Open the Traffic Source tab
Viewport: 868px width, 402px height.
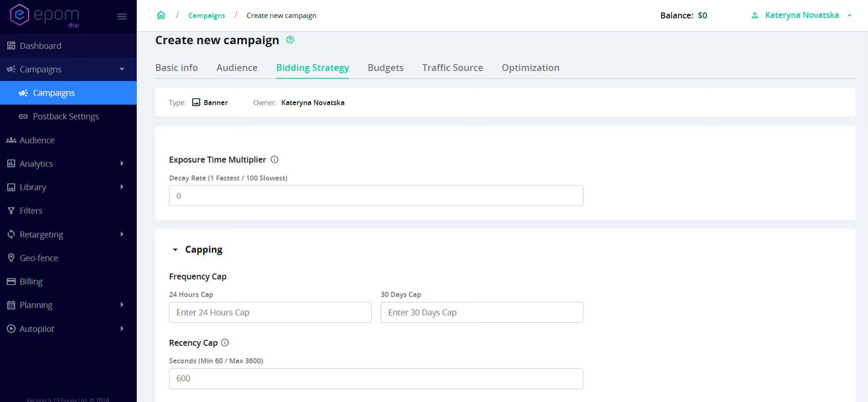(453, 68)
